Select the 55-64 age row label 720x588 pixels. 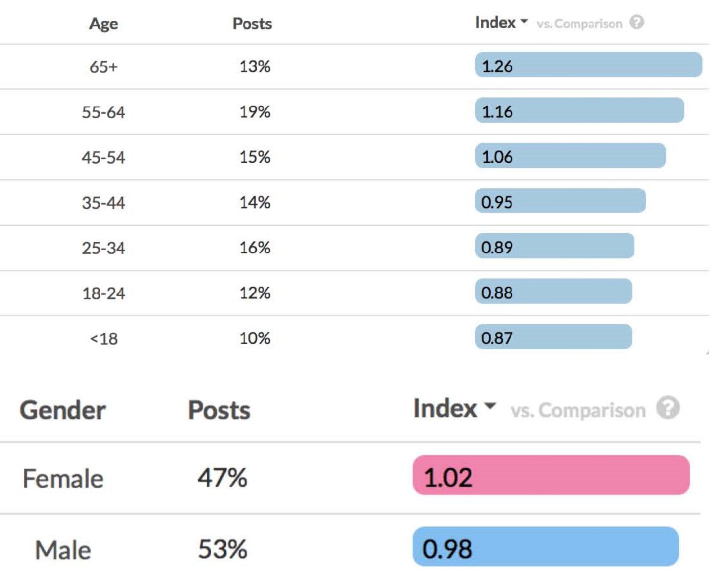point(104,112)
